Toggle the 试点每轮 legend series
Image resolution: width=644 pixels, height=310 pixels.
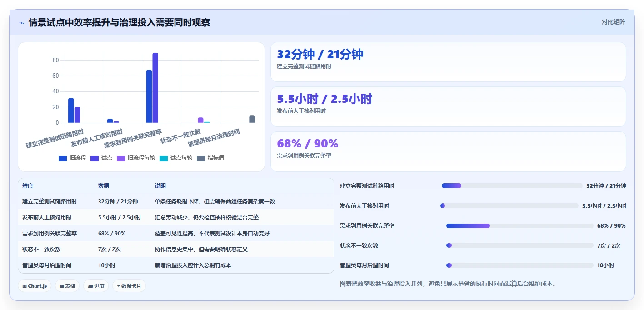(x=176, y=158)
